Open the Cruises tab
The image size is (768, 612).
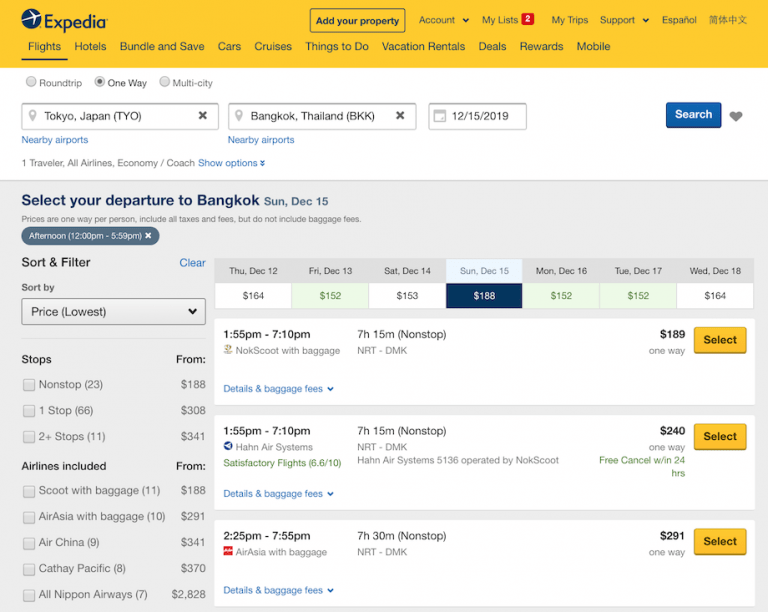[x=273, y=47]
